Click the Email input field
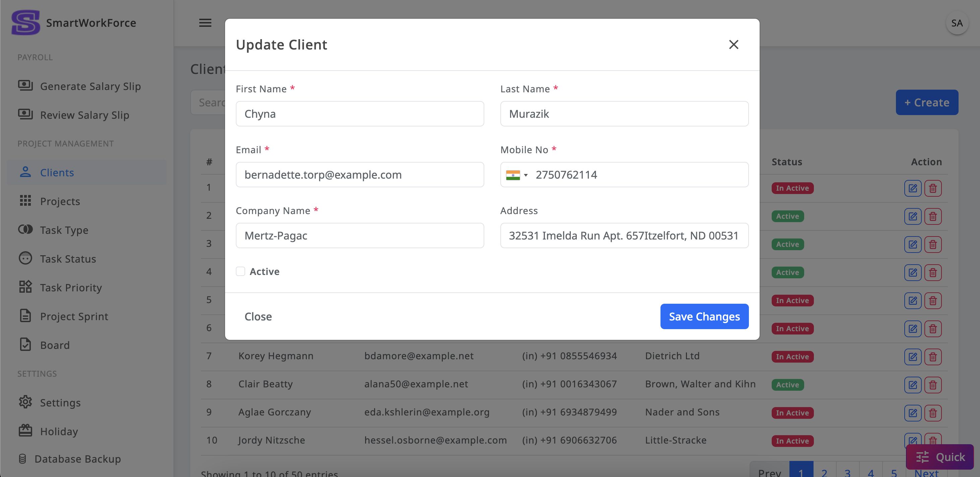 click(x=359, y=175)
